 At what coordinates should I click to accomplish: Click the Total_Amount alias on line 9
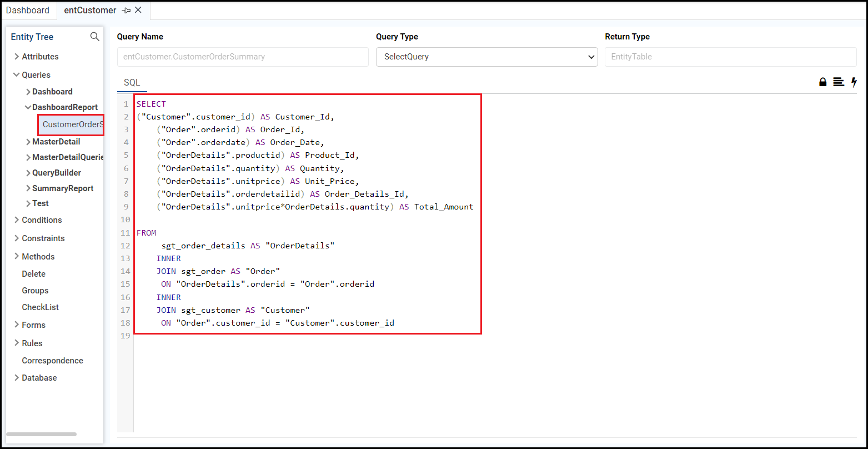click(x=444, y=207)
